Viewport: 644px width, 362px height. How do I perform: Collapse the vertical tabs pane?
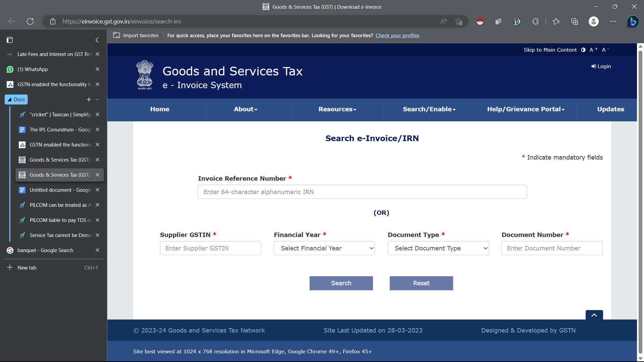(x=97, y=40)
